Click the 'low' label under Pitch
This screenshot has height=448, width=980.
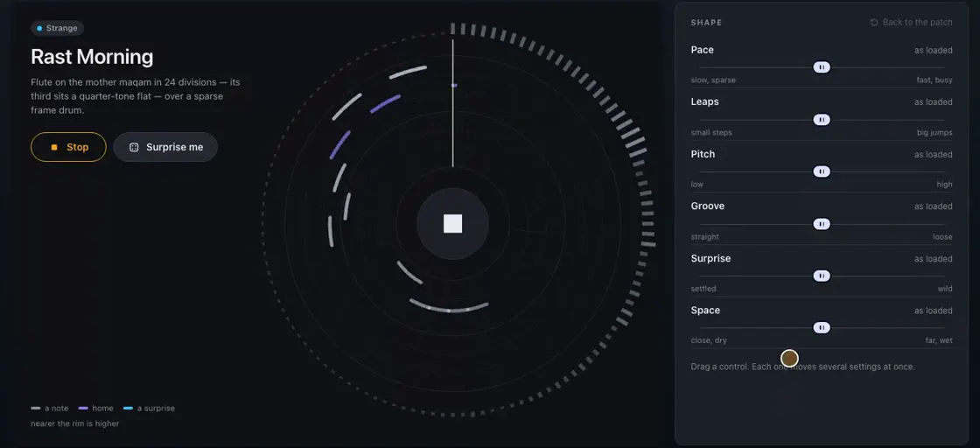(x=696, y=185)
